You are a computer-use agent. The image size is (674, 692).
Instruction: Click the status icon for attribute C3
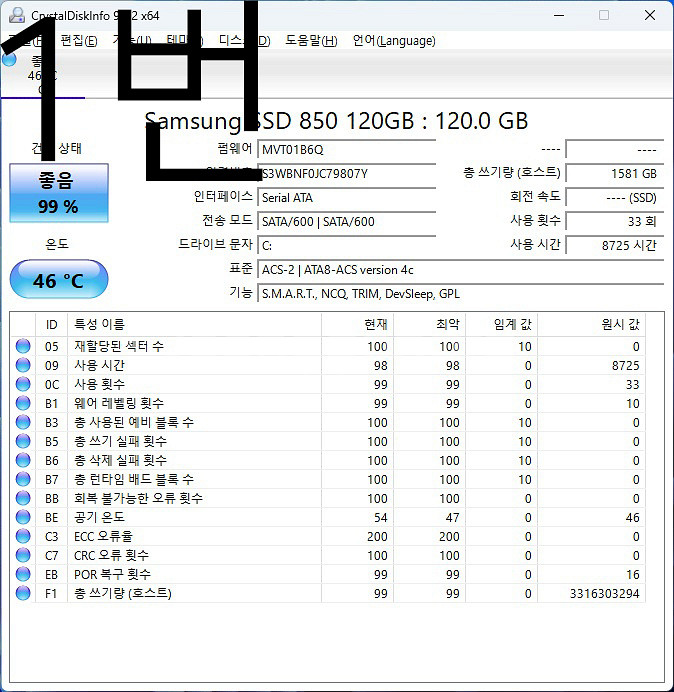[x=23, y=536]
